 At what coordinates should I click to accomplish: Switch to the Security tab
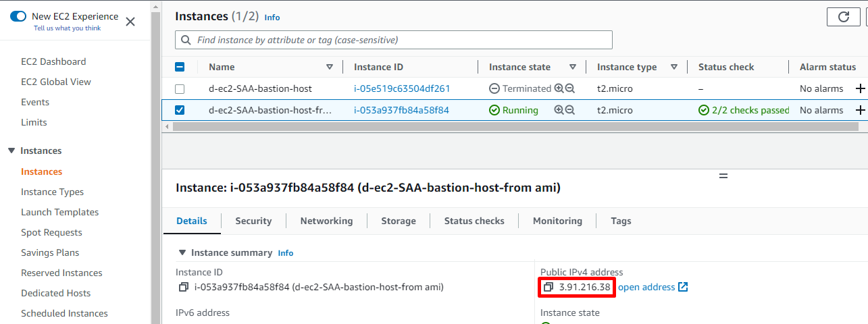tap(253, 221)
